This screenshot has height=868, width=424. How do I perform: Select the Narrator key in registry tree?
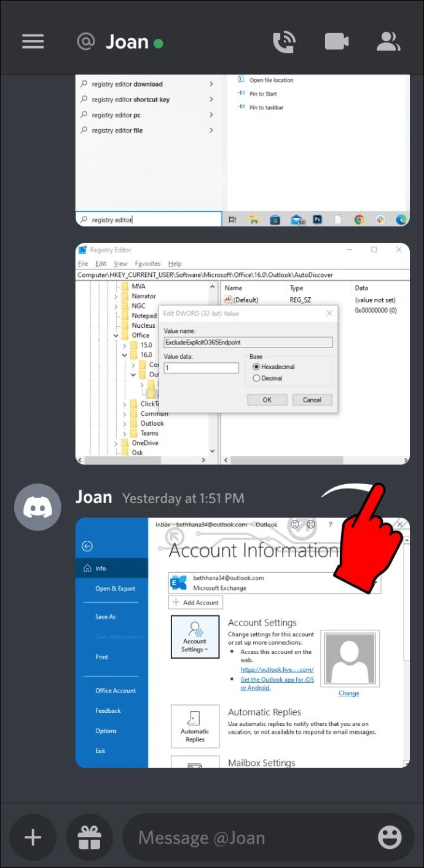[144, 296]
